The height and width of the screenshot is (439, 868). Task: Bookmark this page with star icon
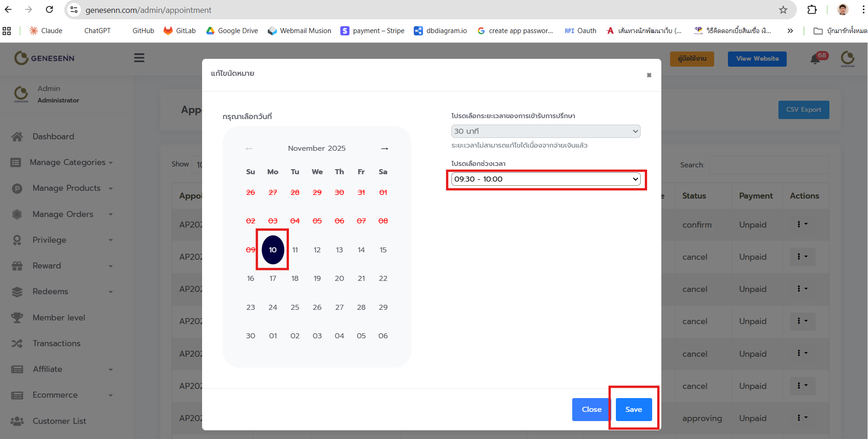tap(783, 10)
